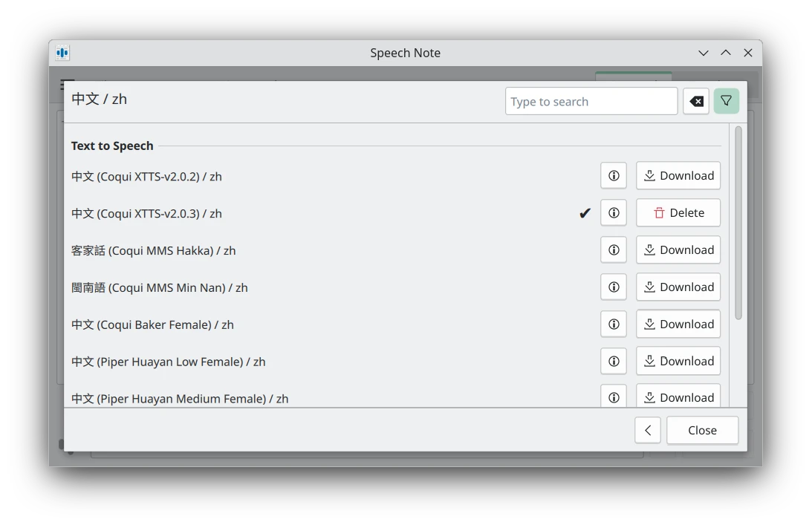View info for Piper Huayan Medium Female
Screen dimensions: 812x525
point(614,397)
